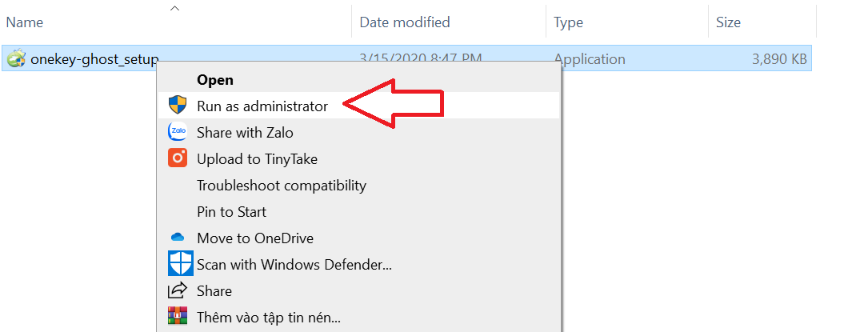This screenshot has height=332, width=868.
Task: Select Thêm vào tập tin nén option
Action: tap(269, 317)
